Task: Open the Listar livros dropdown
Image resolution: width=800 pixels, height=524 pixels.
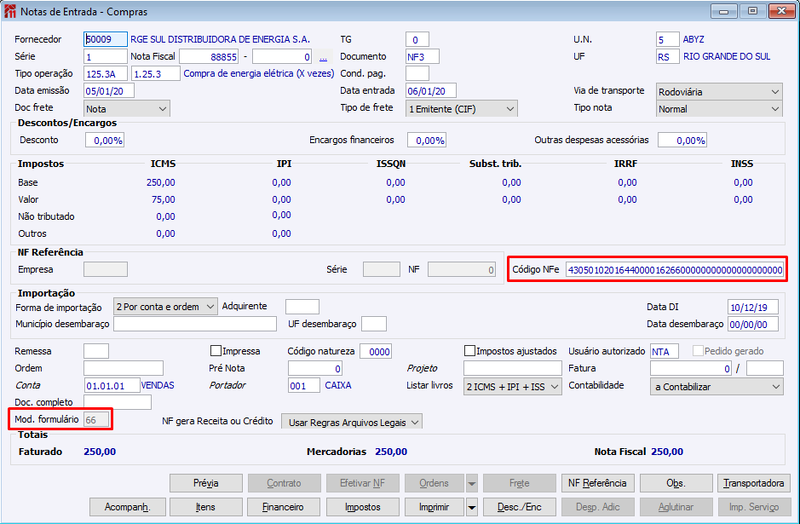Action: point(512,387)
